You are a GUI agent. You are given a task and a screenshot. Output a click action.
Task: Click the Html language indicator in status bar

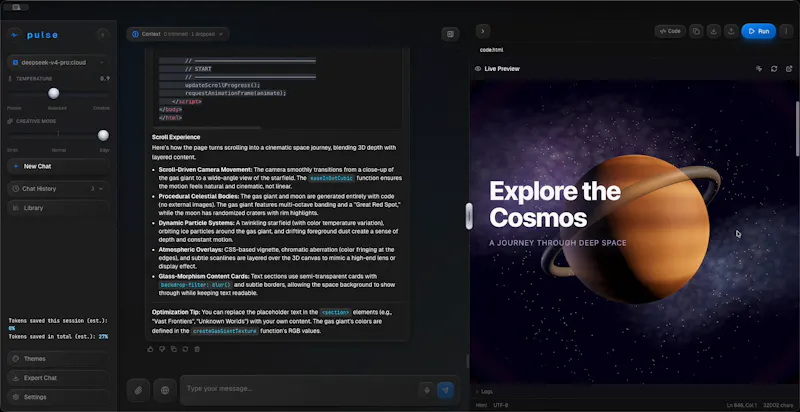click(x=481, y=405)
